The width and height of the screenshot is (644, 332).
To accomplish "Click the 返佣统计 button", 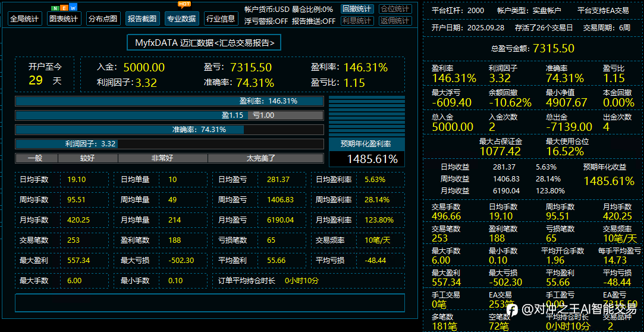I will coord(395,21).
